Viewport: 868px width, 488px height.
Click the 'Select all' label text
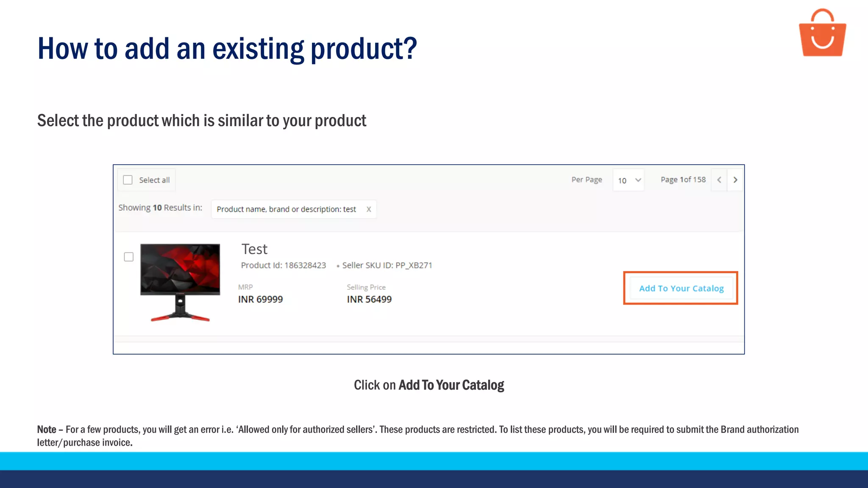click(x=154, y=180)
